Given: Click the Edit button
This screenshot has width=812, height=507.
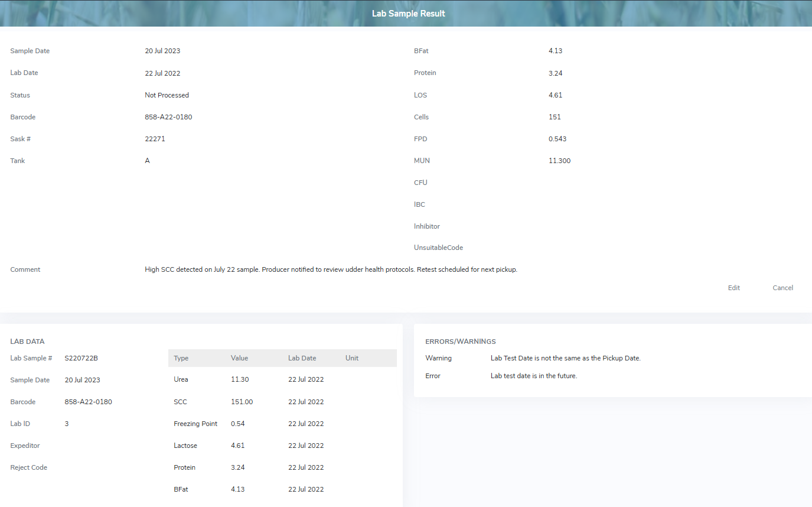Looking at the screenshot, I should pyautogui.click(x=733, y=288).
